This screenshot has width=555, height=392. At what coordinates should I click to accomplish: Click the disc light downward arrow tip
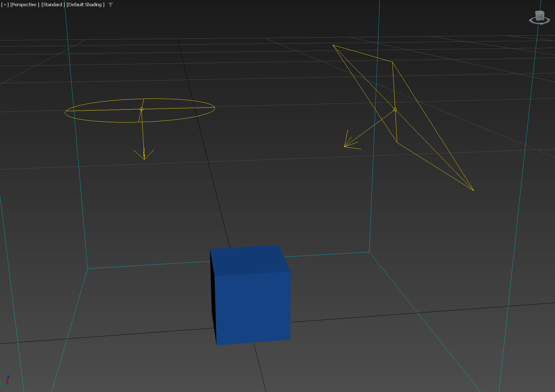pyautogui.click(x=144, y=159)
